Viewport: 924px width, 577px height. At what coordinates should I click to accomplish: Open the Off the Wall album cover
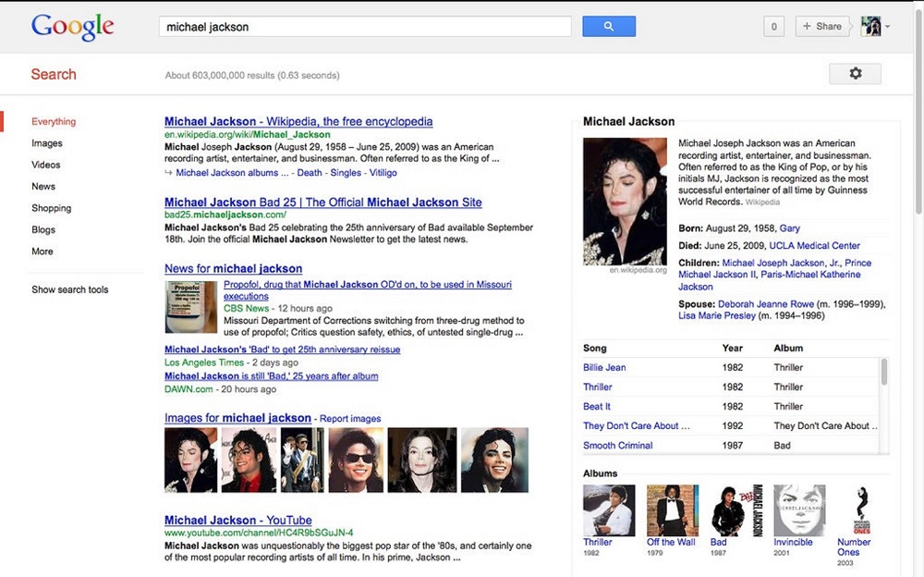pos(672,510)
